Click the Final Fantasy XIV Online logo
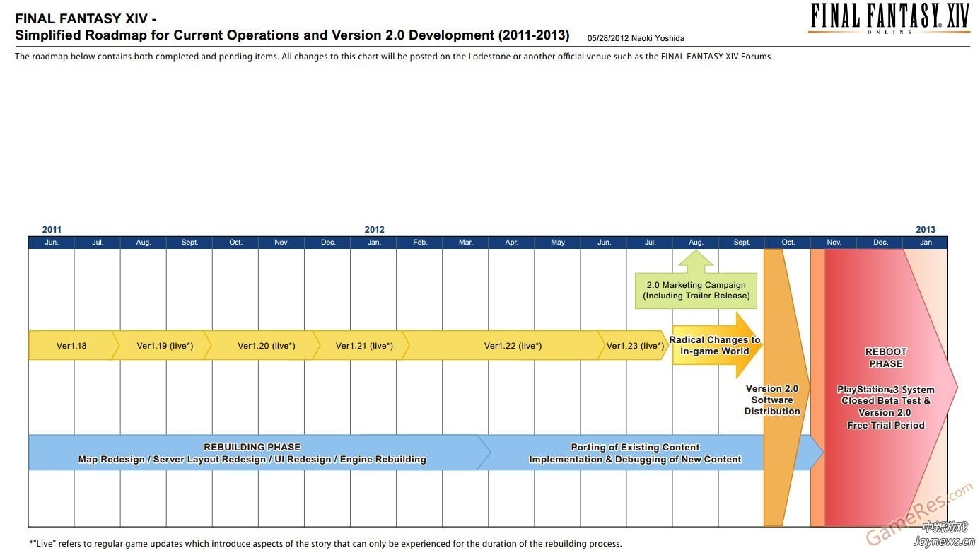Viewport: 980px width, 553px height. [x=889, y=18]
